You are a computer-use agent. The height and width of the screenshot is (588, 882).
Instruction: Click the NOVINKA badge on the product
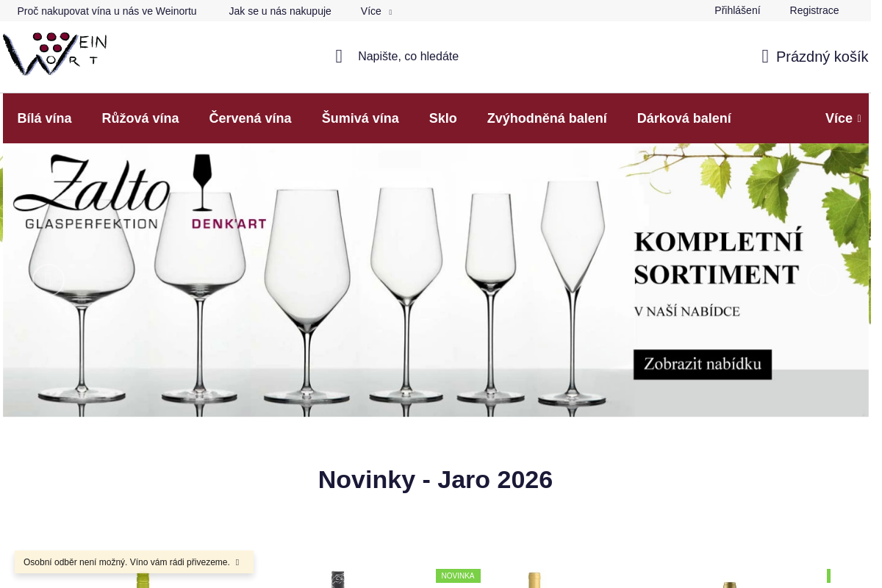tap(458, 576)
